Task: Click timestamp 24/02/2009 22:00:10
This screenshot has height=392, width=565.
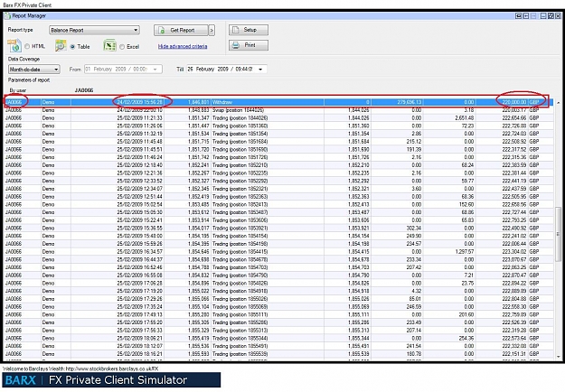Action: (x=140, y=110)
